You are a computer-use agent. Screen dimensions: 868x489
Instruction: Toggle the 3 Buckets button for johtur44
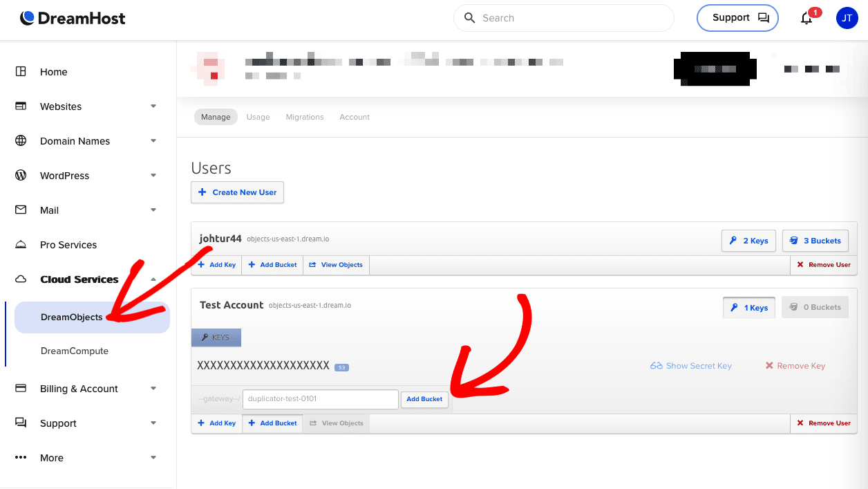(815, 241)
